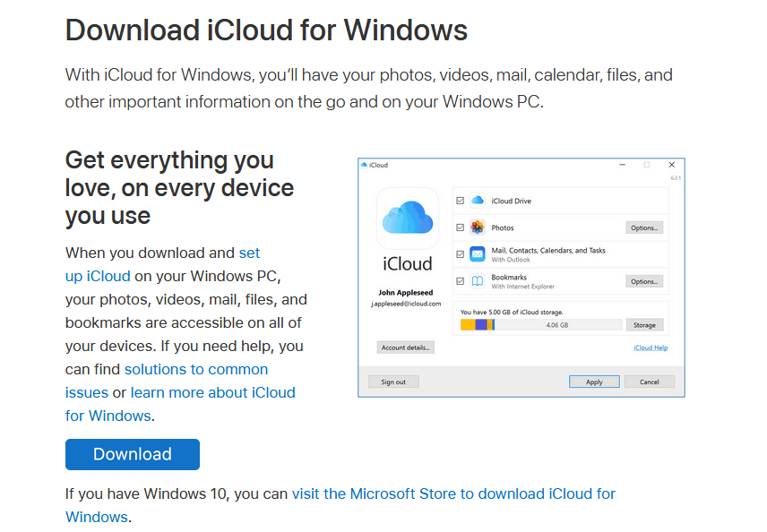Viewport: 767px width, 532px height.
Task: Click "Download iCloud for Windows" heading
Action: pyautogui.click(x=267, y=30)
